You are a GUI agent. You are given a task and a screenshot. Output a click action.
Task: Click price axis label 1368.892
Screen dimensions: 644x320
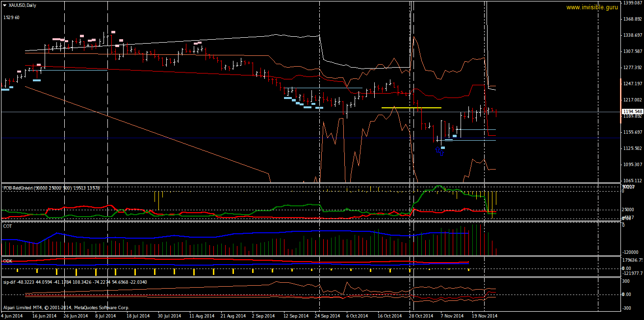coord(632,19)
